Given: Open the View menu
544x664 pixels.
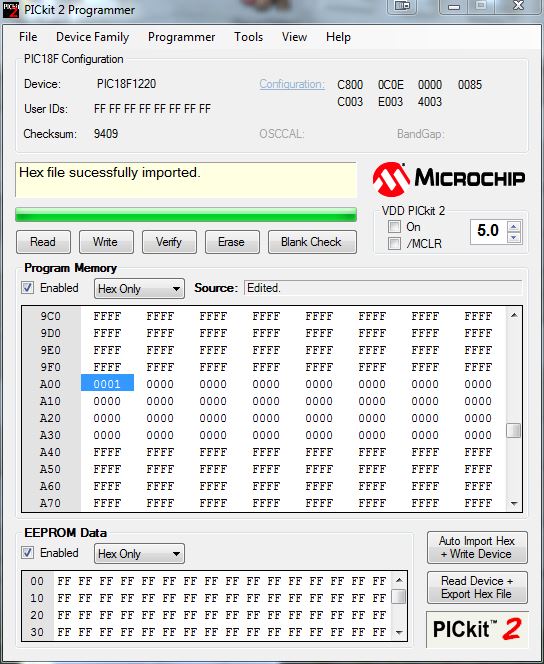Looking at the screenshot, I should click(x=294, y=37).
